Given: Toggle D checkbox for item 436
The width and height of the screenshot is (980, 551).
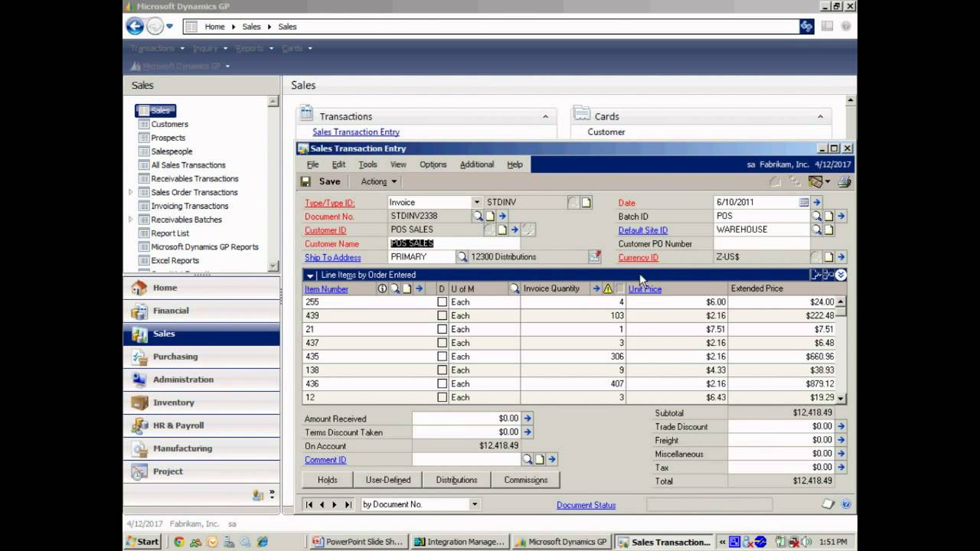Looking at the screenshot, I should coord(442,384).
